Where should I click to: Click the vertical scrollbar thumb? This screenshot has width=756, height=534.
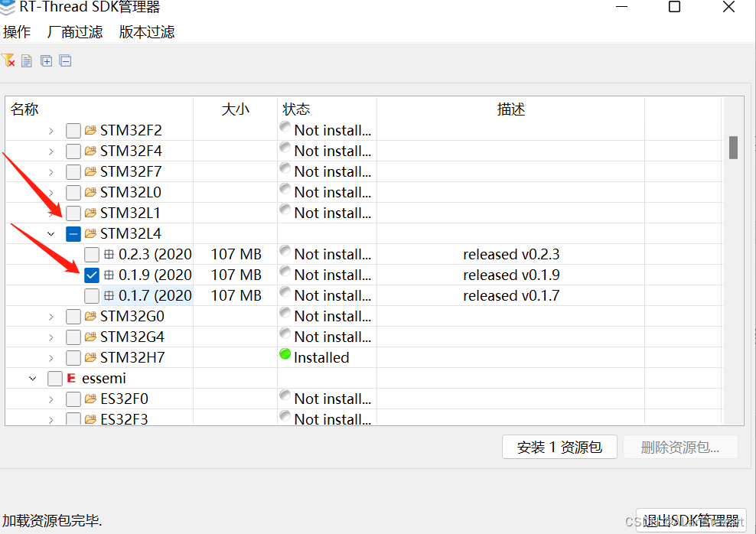click(733, 147)
